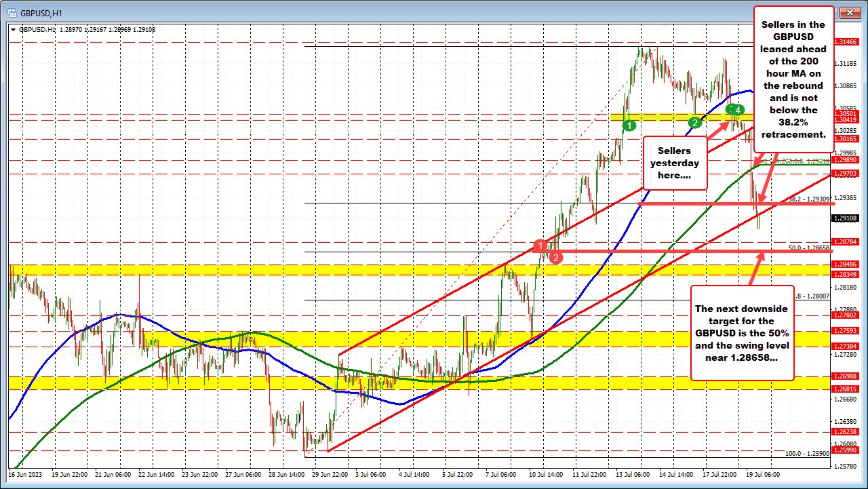Select the 1.30501 red price label
868x489 pixels.
(x=846, y=114)
